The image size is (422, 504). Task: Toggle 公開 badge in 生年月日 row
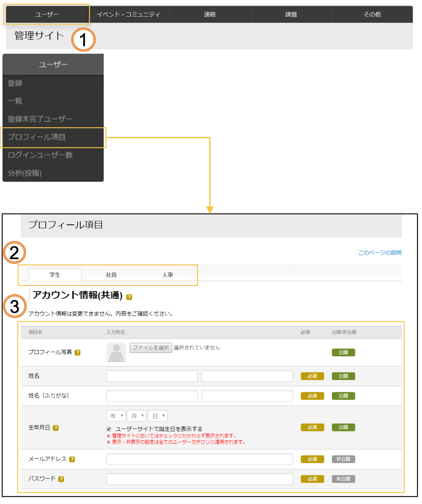343,427
